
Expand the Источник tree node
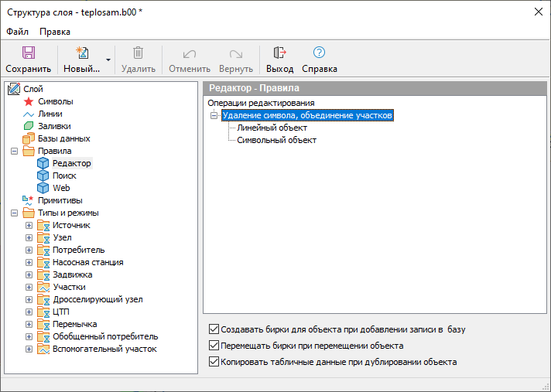click(29, 225)
